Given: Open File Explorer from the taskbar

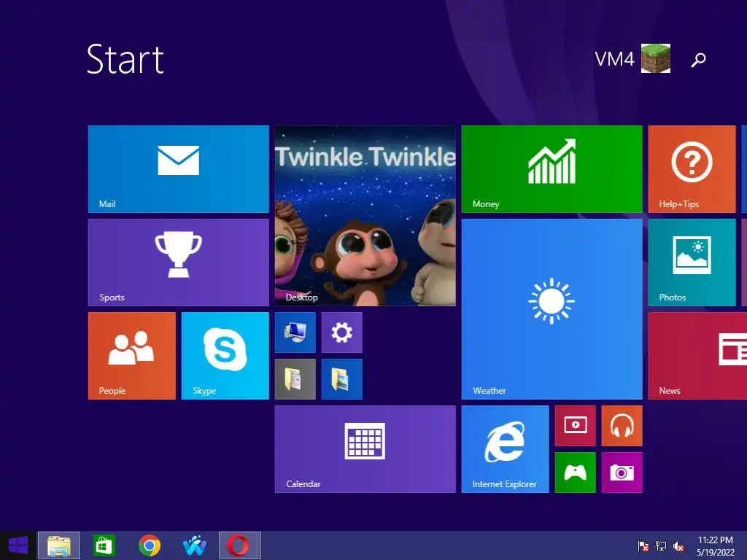Looking at the screenshot, I should pyautogui.click(x=59, y=545).
